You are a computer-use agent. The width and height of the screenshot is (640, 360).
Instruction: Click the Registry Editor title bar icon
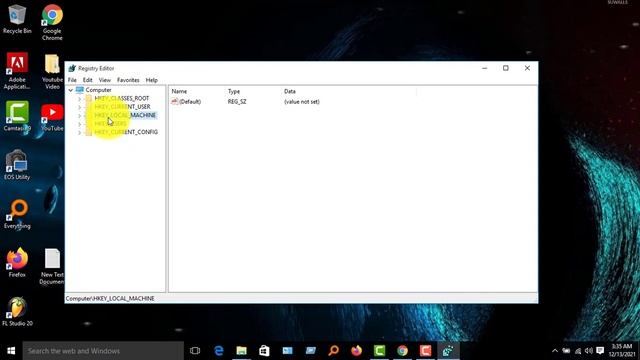tap(72, 68)
